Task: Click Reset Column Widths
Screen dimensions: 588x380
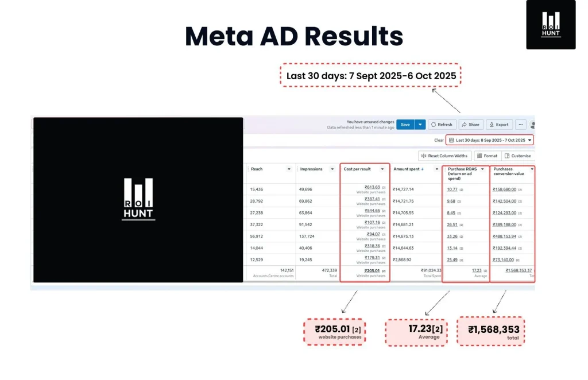Action: [445, 156]
